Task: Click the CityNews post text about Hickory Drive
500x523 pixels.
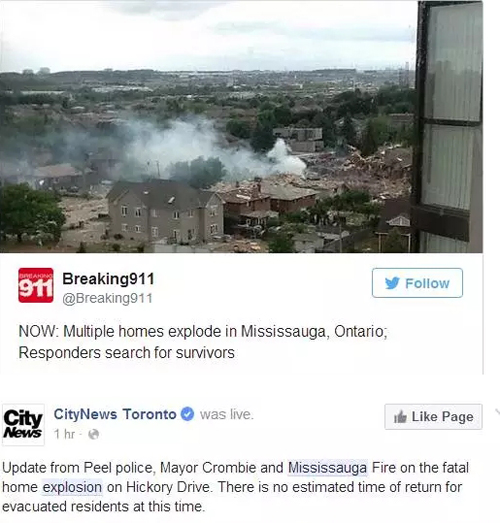Action: coord(235,487)
